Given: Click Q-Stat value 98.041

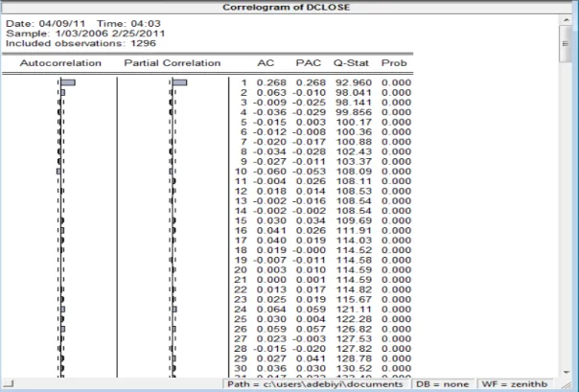Looking at the screenshot, I should click(354, 93).
